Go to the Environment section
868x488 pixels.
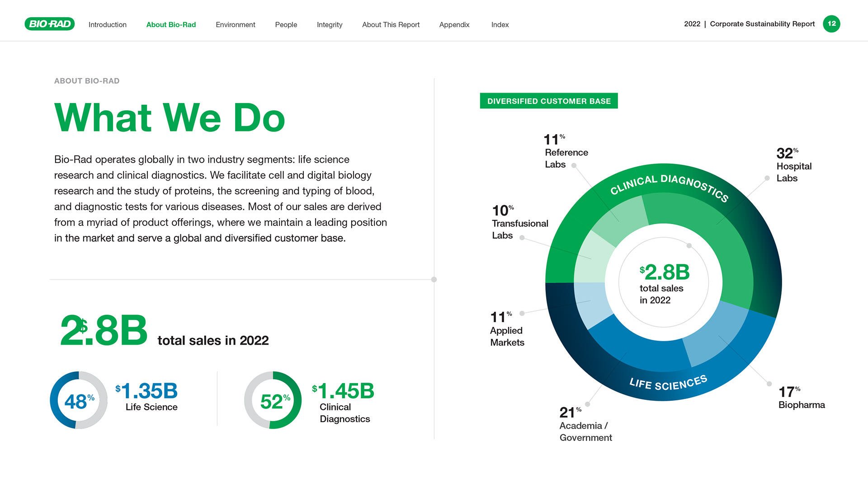[235, 25]
